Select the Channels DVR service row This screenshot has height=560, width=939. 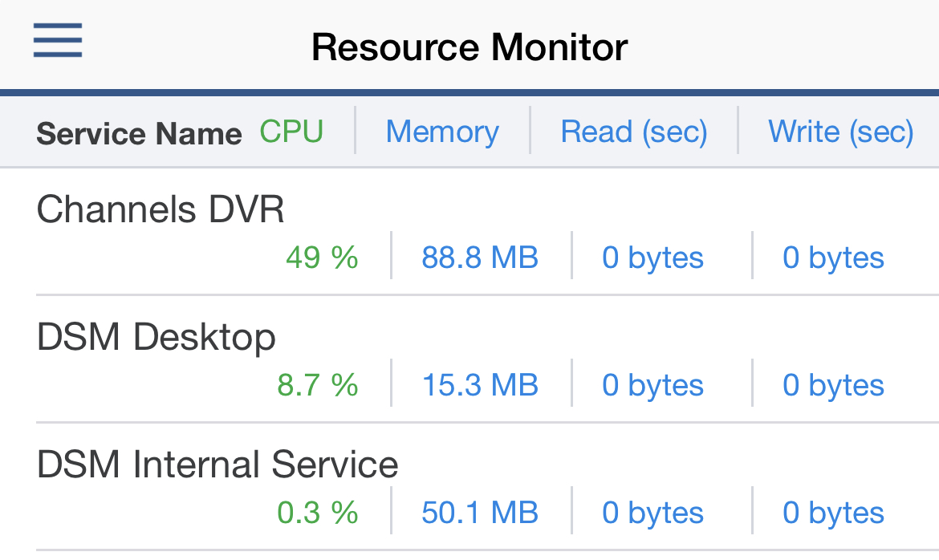pyautogui.click(x=161, y=210)
